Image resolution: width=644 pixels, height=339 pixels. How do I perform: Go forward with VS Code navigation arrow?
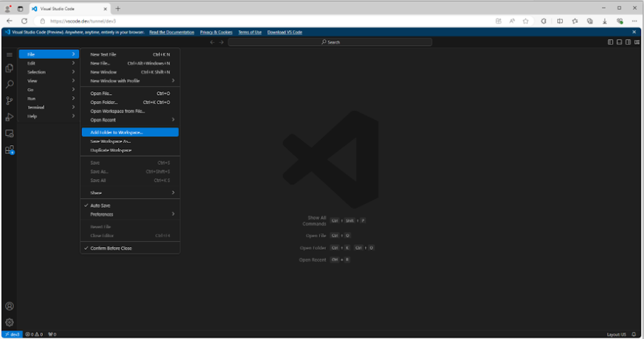[221, 42]
